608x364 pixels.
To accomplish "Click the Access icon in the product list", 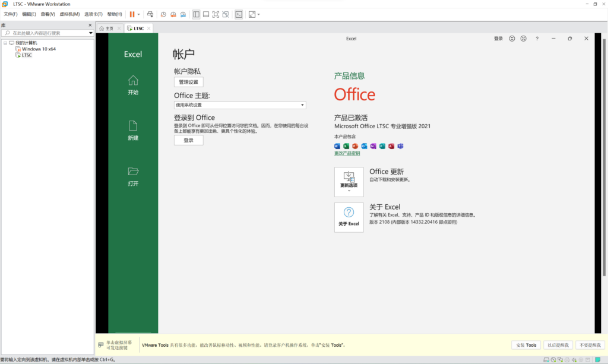I will pos(391,146).
